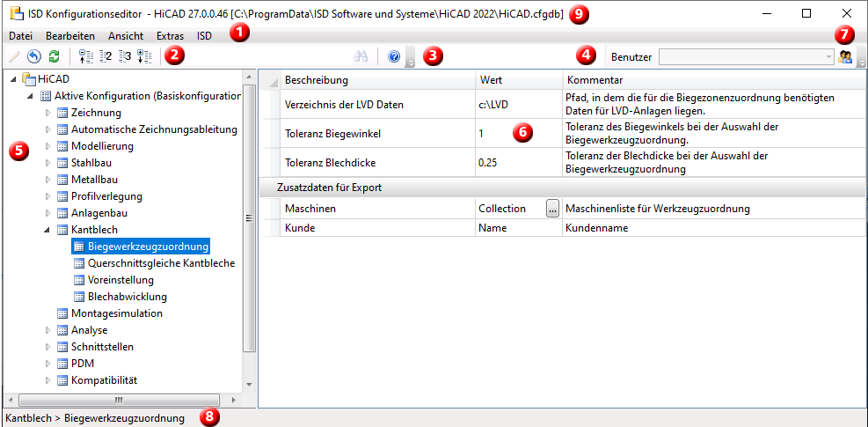
Task: Click the tree horizontal scrollbar right arrow
Action: (x=234, y=400)
